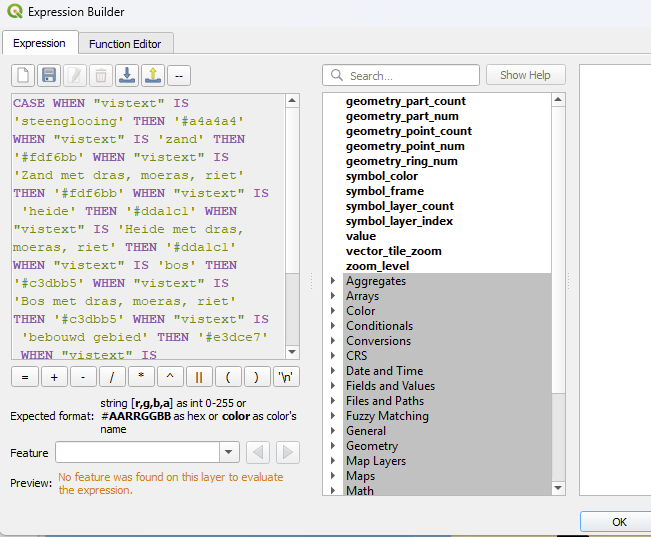Go to next feature using the right arrow
Viewport: 651px width, 537px height.
[x=287, y=452]
